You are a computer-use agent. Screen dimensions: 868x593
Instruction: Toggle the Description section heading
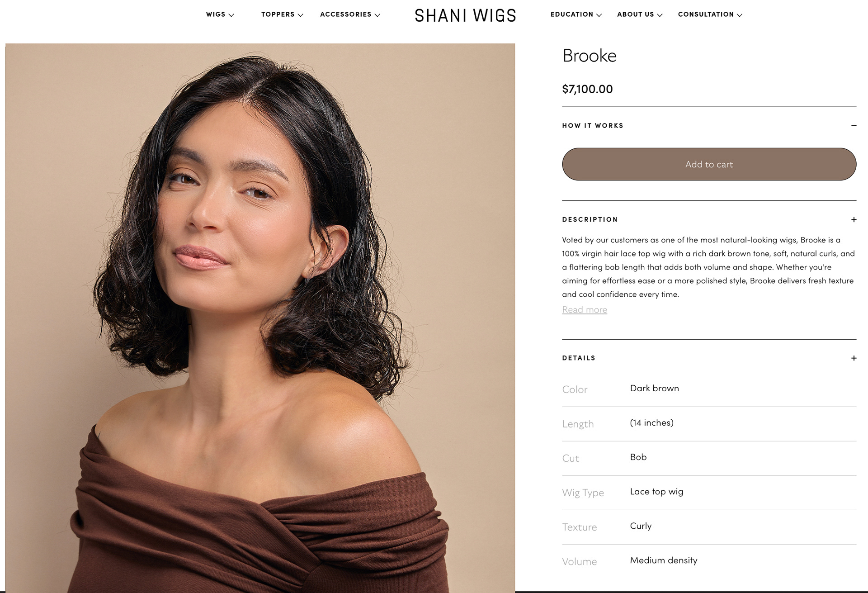pyautogui.click(x=590, y=219)
